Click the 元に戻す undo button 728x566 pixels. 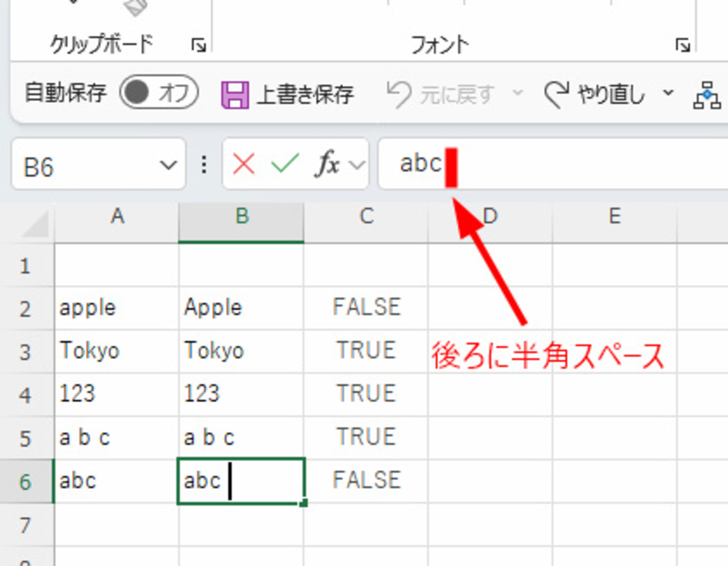click(x=441, y=94)
